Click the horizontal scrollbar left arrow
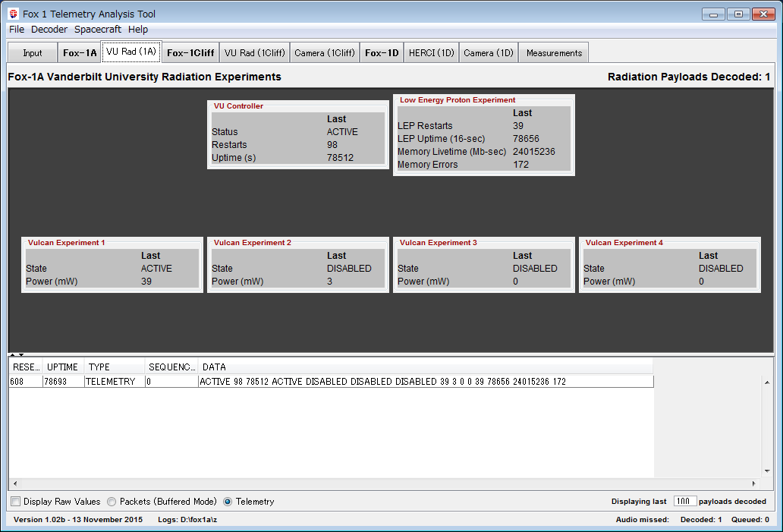 [x=15, y=483]
